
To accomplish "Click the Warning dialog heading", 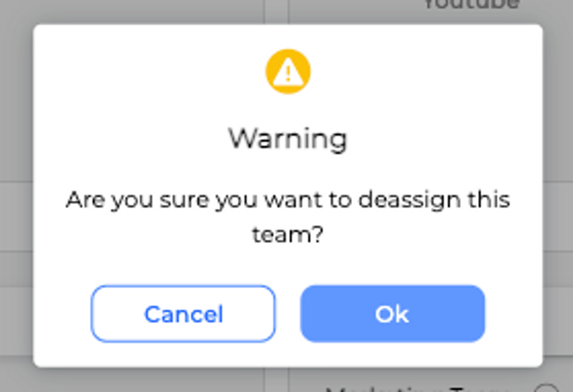I will [x=288, y=138].
